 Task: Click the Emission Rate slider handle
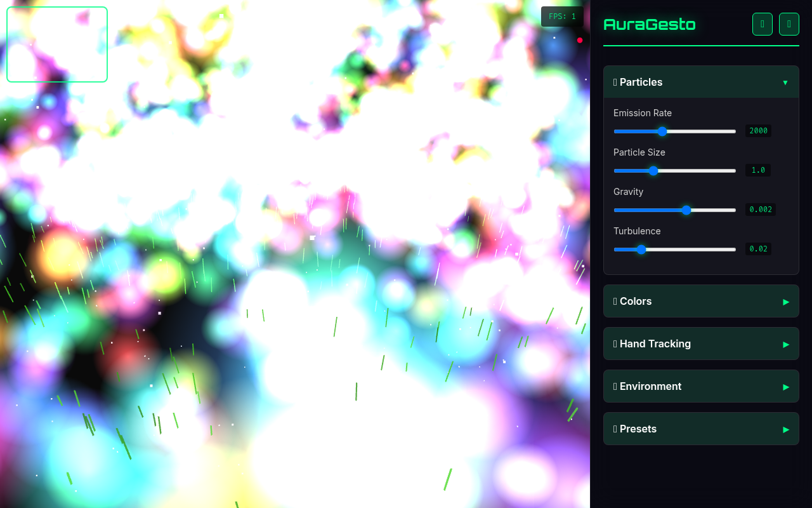(662, 131)
